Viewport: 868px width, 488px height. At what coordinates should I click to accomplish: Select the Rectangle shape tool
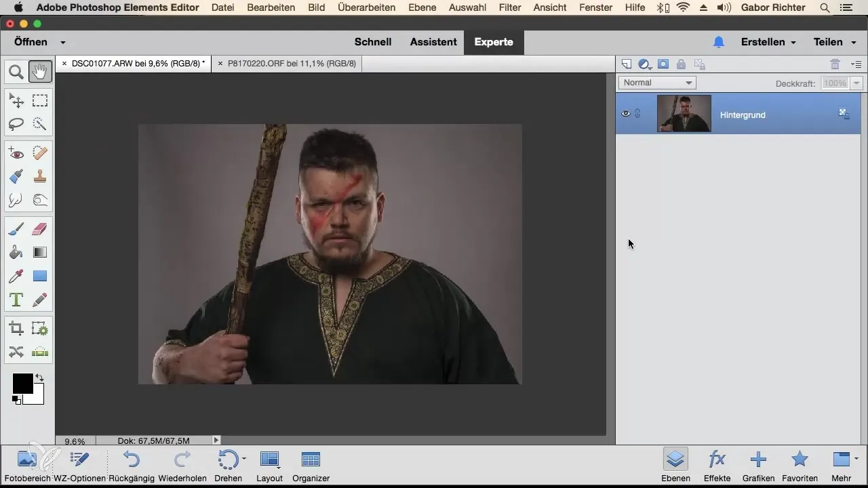pyautogui.click(x=40, y=276)
